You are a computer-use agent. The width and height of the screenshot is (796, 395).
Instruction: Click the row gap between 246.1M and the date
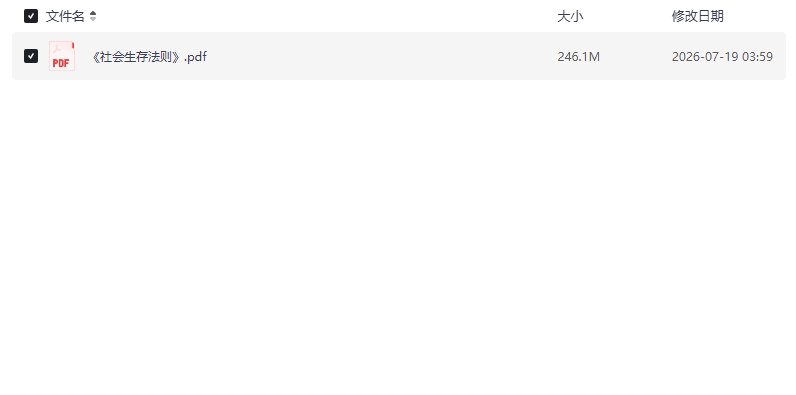636,56
